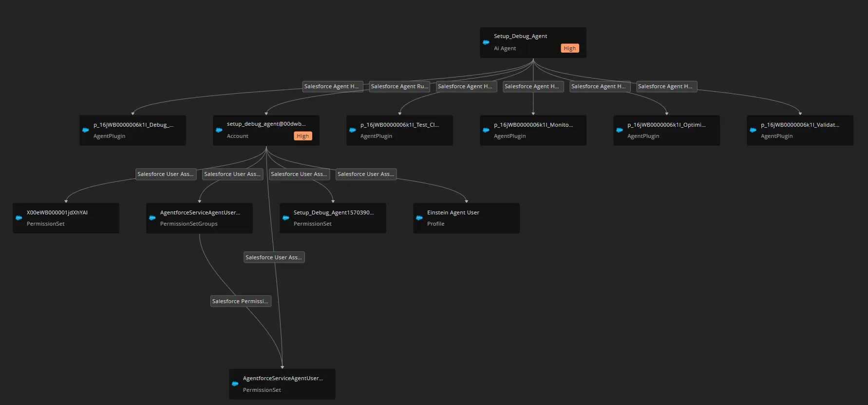
Task: Click the 'PermissionSetGroups' type label
Action: coord(189,224)
